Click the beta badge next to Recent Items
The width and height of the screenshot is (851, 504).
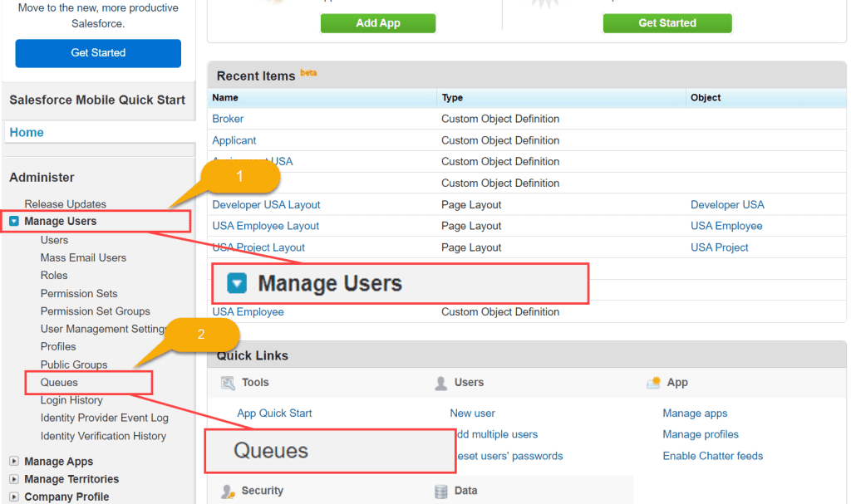tap(307, 72)
